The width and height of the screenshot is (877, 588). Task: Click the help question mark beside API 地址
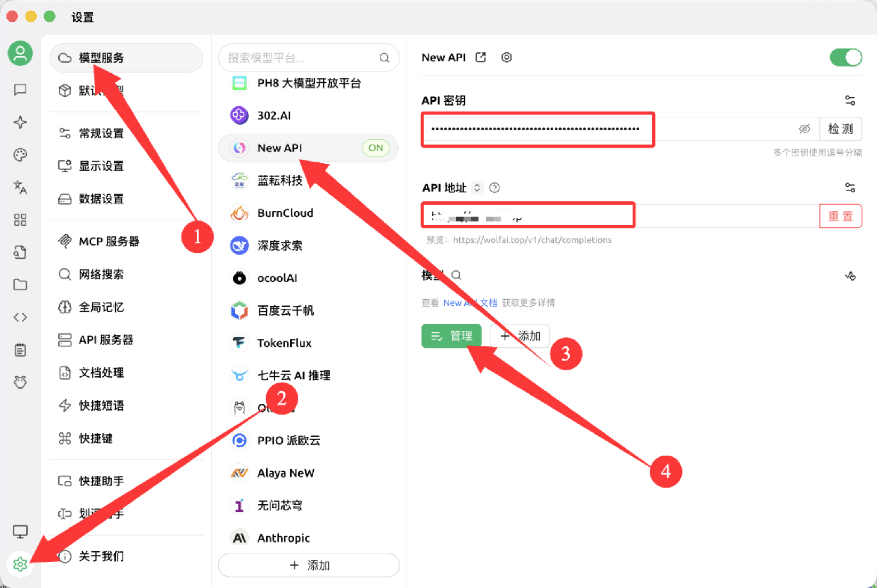pos(495,188)
